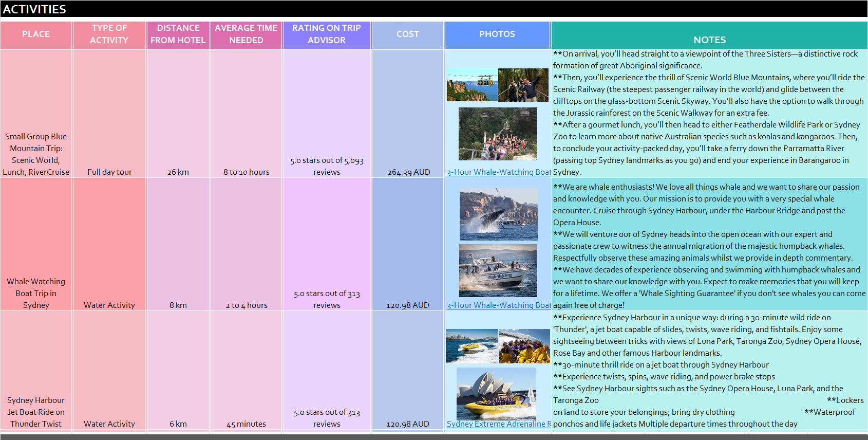Screen dimensions: 868x440
Task: Select the notes starting 'On arrival, you'll head'
Action: coord(709,114)
